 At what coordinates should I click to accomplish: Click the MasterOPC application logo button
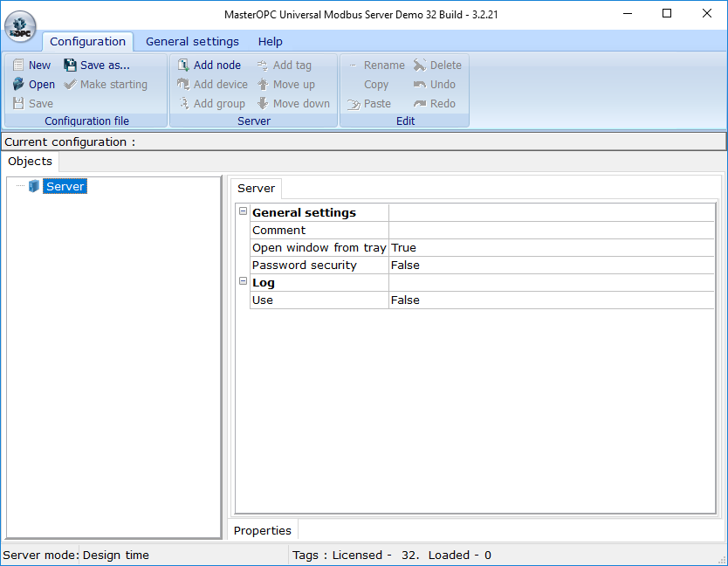tap(20, 26)
